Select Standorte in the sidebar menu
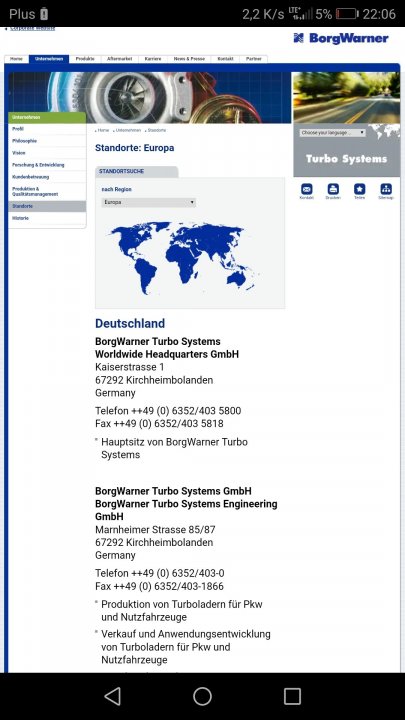This screenshot has width=405, height=720. [x=47, y=206]
